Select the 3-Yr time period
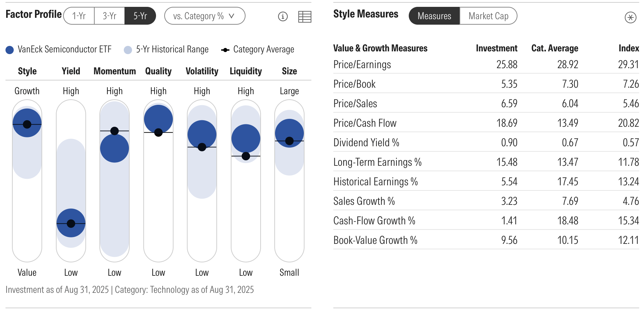The width and height of the screenshot is (644, 311). pos(109,16)
